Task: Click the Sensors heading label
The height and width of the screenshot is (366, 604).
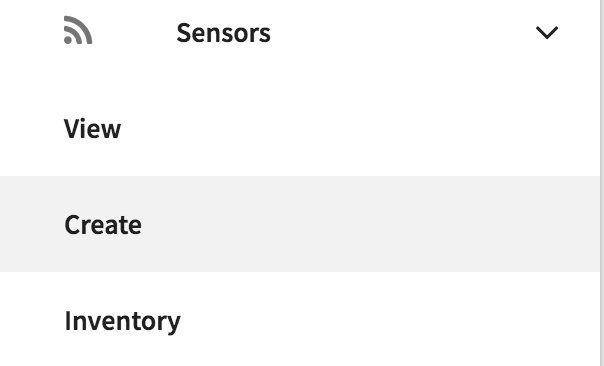Action: 223,33
